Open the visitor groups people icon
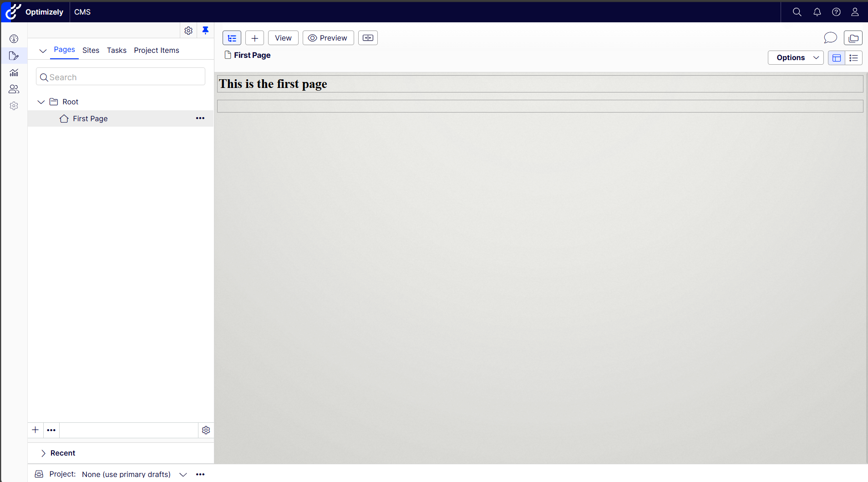 (14, 89)
